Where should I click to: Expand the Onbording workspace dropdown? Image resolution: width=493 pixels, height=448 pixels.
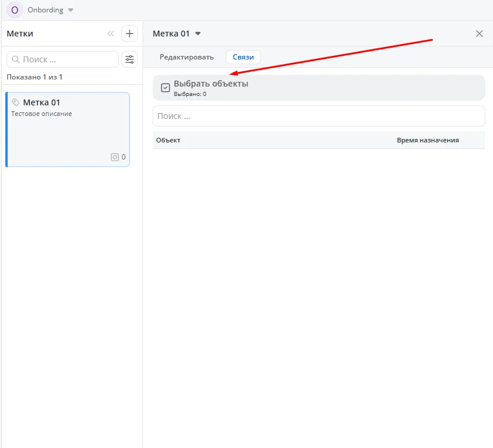71,10
